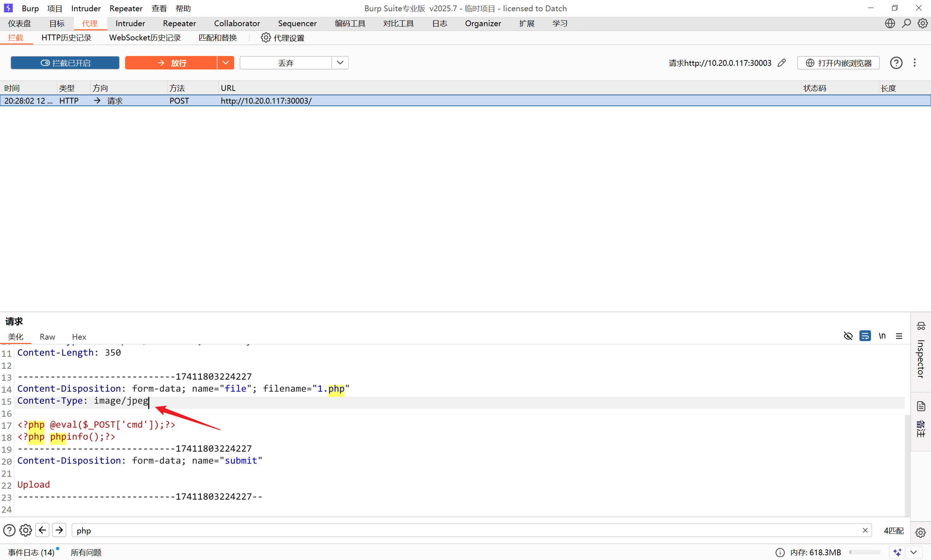Expand the Forward button dropdown arrow
The image size is (931, 560).
coord(225,63)
